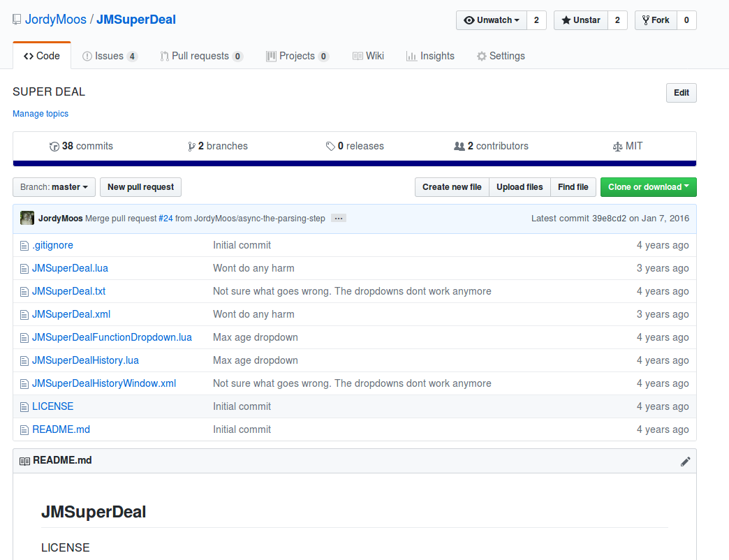Click New pull request button
729x560 pixels.
coord(140,187)
